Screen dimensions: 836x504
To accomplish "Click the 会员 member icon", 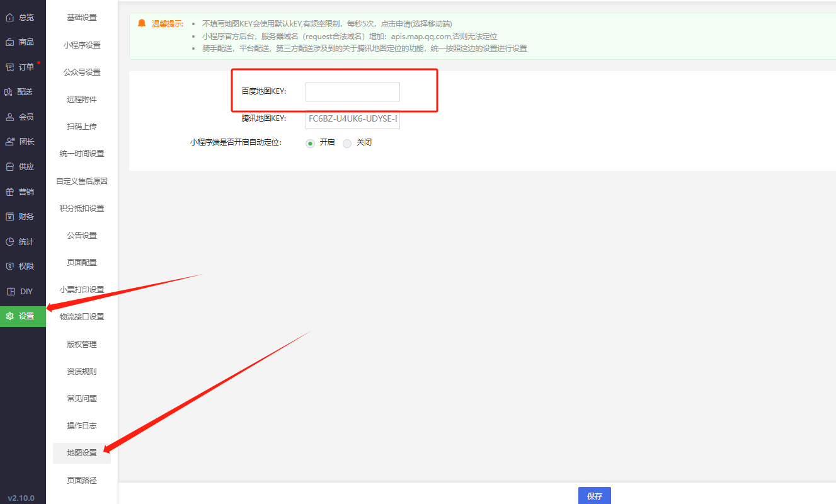I will (x=9, y=117).
